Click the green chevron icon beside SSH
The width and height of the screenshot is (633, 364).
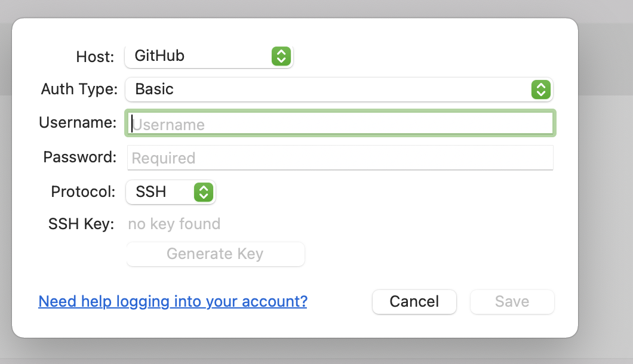pyautogui.click(x=203, y=192)
